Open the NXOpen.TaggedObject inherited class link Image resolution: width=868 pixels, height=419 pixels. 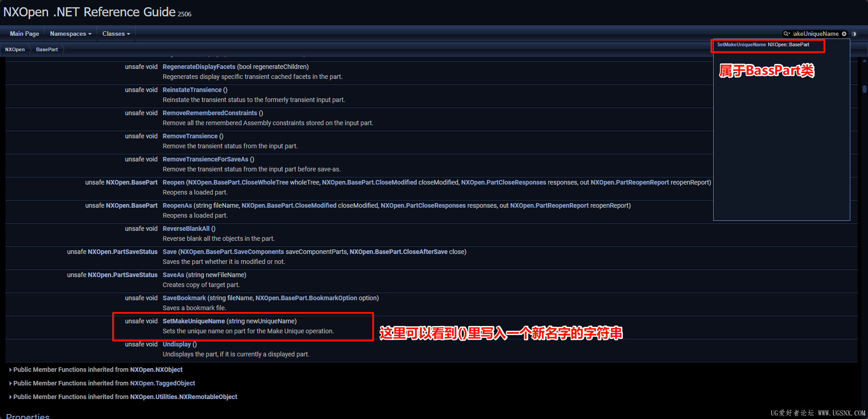point(163,383)
